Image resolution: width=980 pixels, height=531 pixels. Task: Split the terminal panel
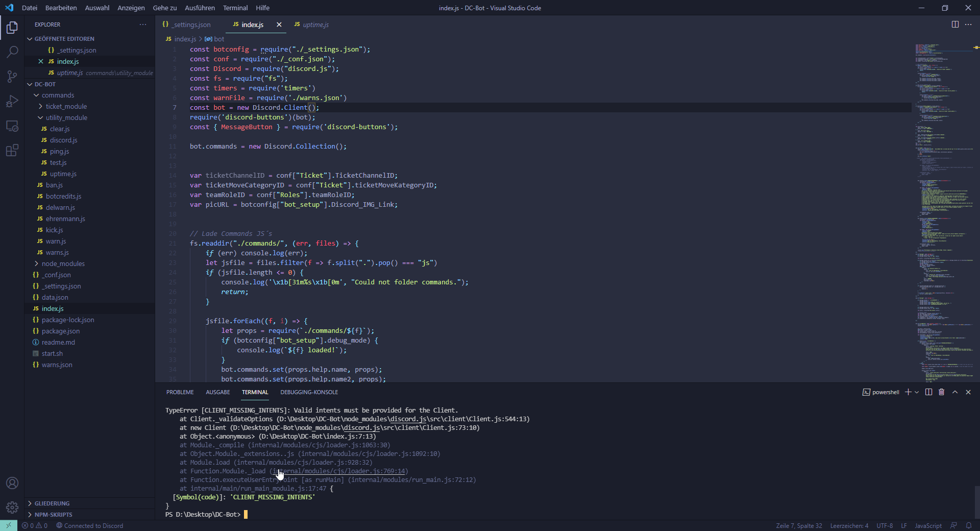(928, 392)
